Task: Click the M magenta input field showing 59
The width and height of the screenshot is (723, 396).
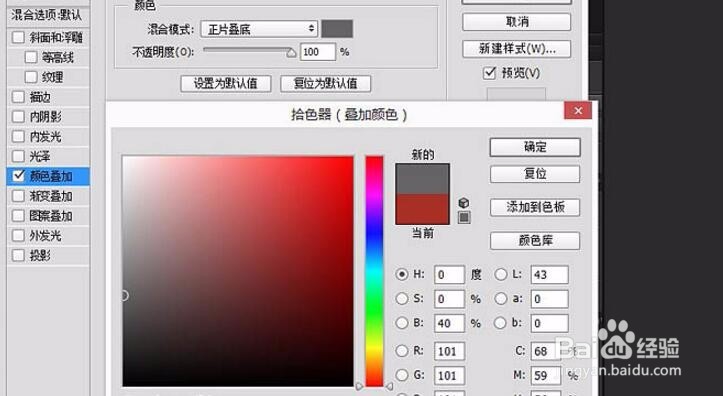Action: point(546,376)
